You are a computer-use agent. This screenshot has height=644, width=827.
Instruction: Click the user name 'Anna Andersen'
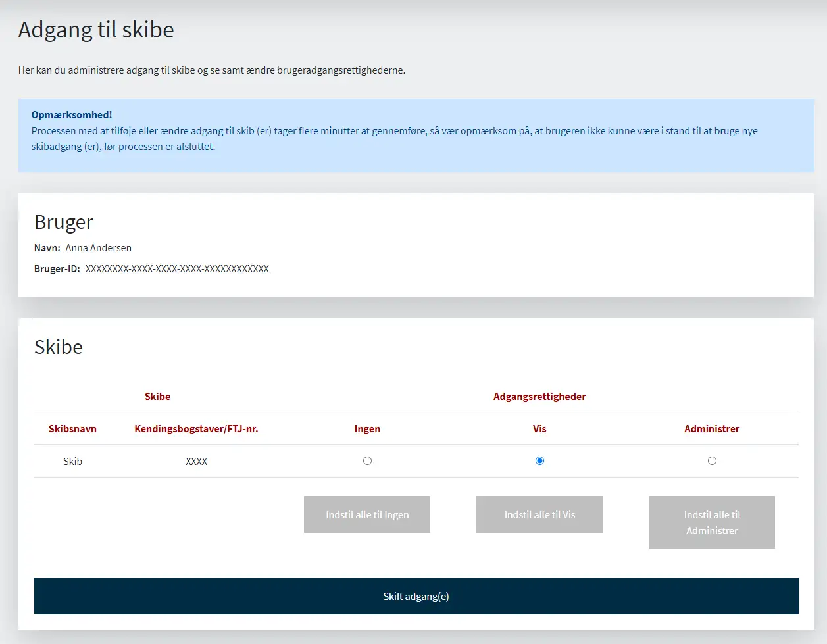click(99, 248)
